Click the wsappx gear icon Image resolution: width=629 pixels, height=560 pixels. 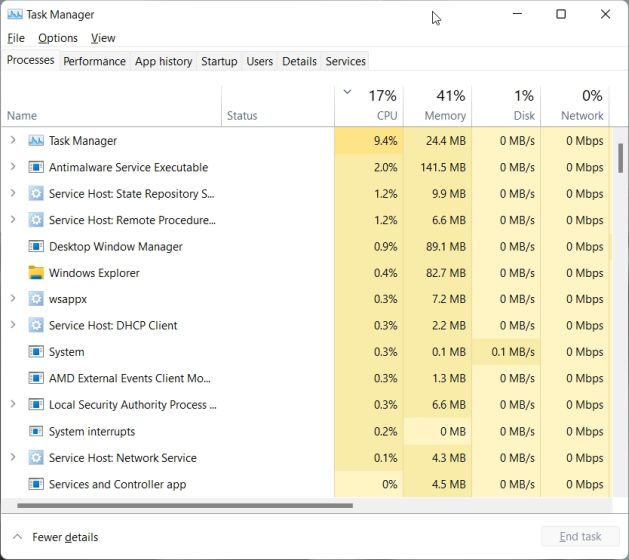pos(36,299)
